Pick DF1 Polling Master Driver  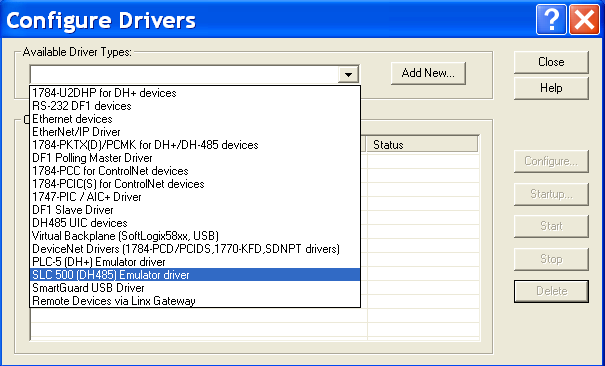pyautogui.click(x=195, y=158)
